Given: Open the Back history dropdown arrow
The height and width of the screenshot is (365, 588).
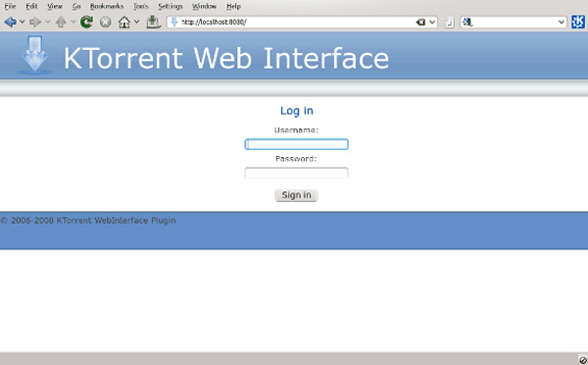Looking at the screenshot, I should [23, 22].
